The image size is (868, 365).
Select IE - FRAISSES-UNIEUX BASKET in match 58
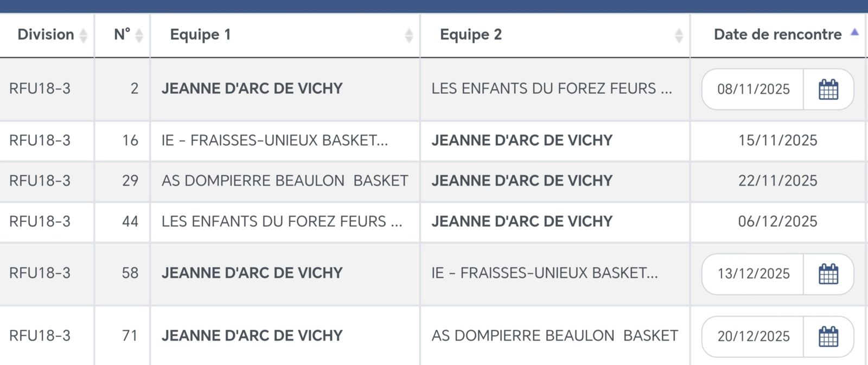pyautogui.click(x=544, y=273)
